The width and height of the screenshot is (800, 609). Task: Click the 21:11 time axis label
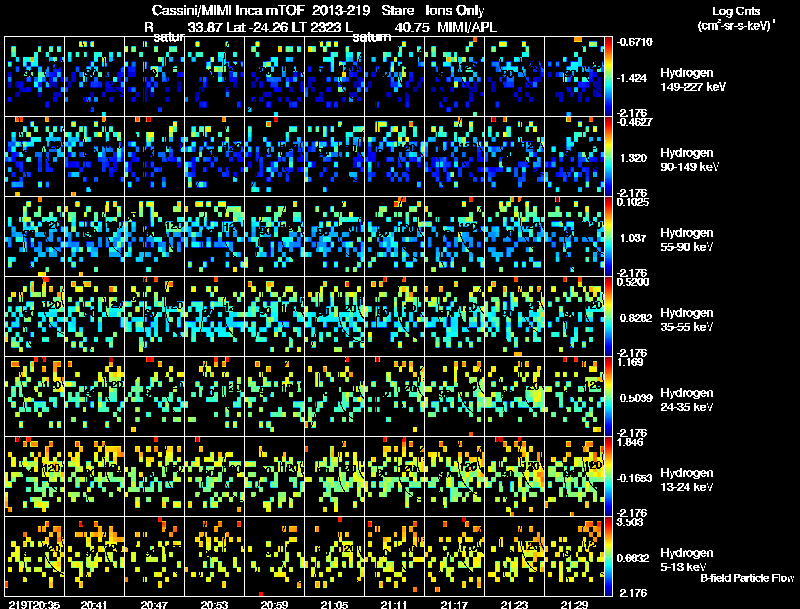pyautogui.click(x=394, y=605)
